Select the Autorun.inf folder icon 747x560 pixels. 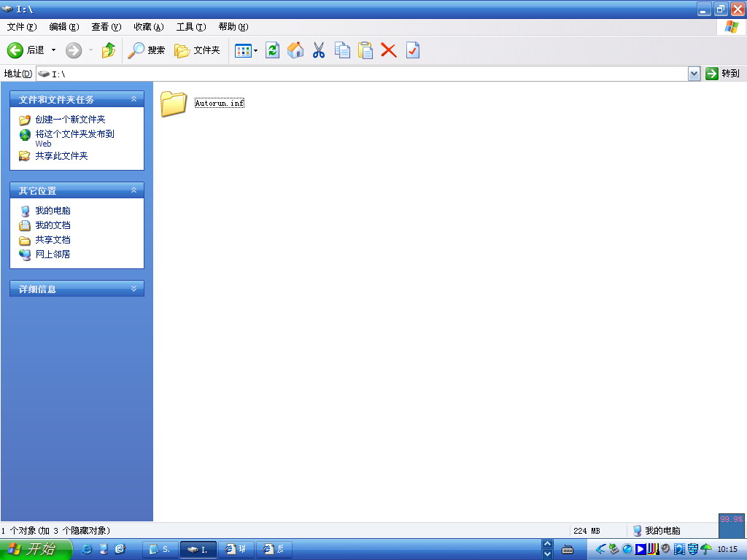click(x=174, y=104)
